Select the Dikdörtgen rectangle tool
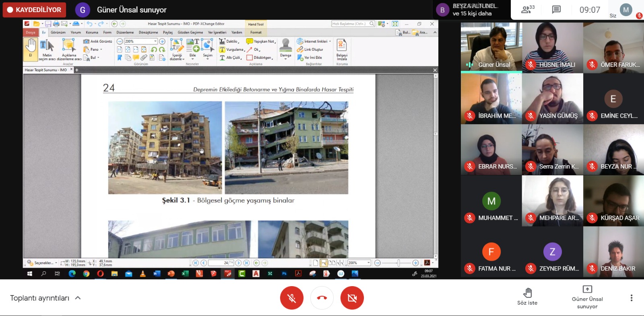 tap(260, 58)
